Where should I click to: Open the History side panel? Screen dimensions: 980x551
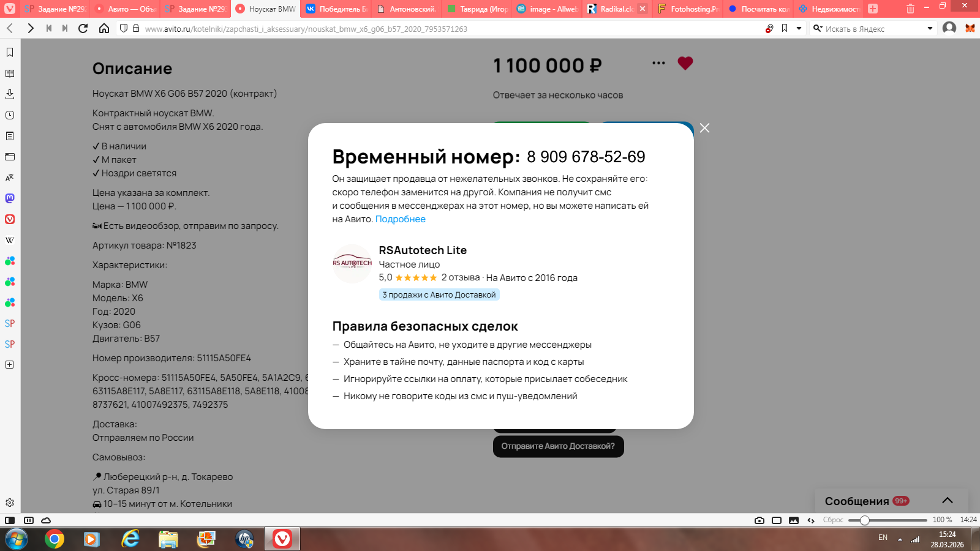coord(10,115)
